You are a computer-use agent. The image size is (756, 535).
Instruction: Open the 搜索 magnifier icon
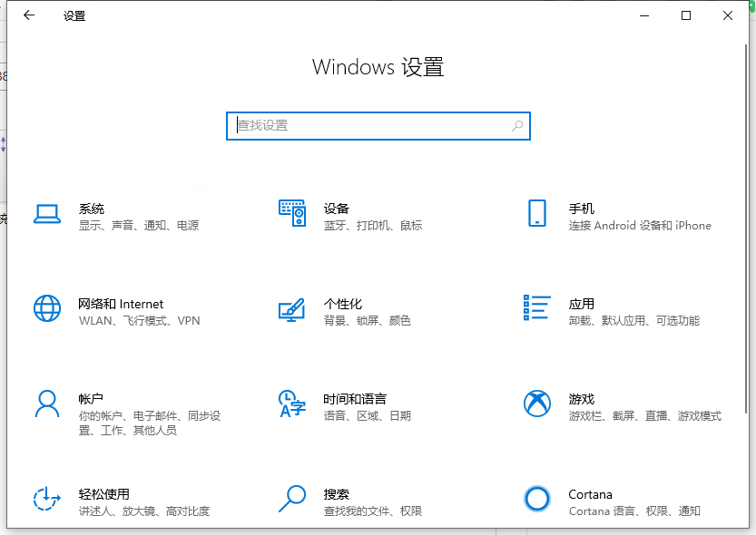click(292, 499)
